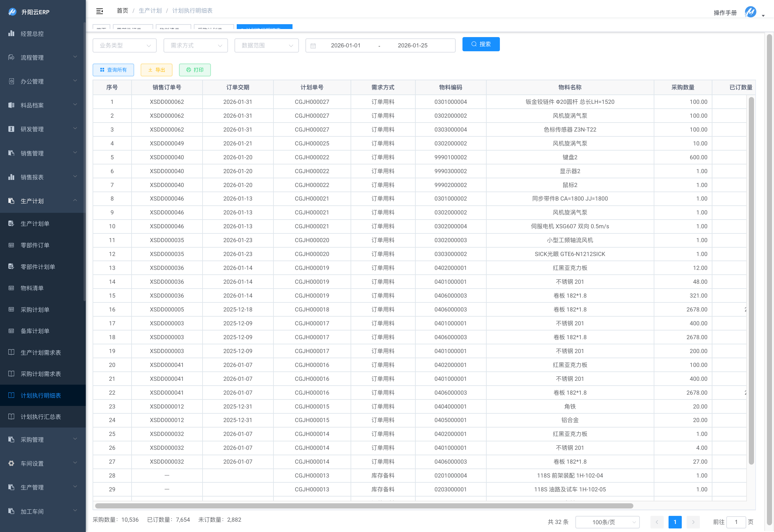
Task: Open 物料清单 sidebar item
Action: 32,288
